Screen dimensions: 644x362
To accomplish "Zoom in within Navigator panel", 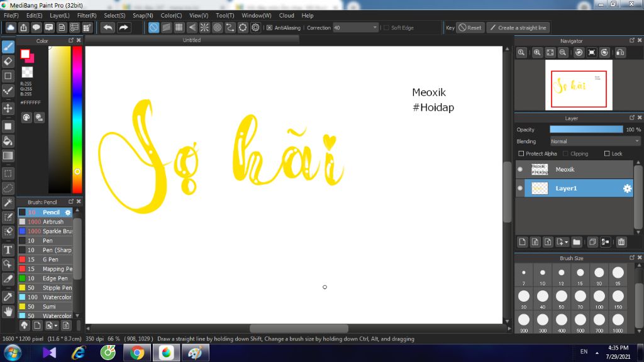I will [x=537, y=53].
